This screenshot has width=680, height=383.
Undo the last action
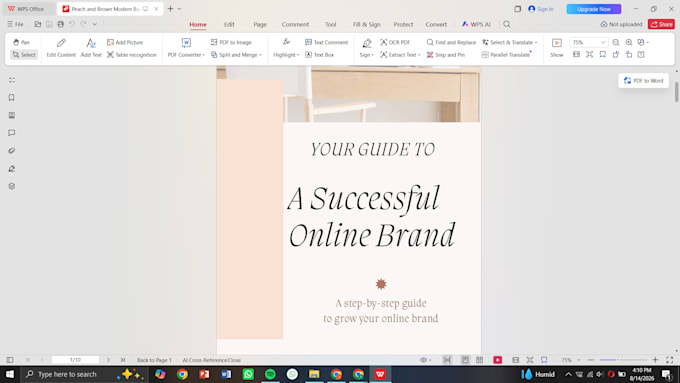click(x=72, y=24)
